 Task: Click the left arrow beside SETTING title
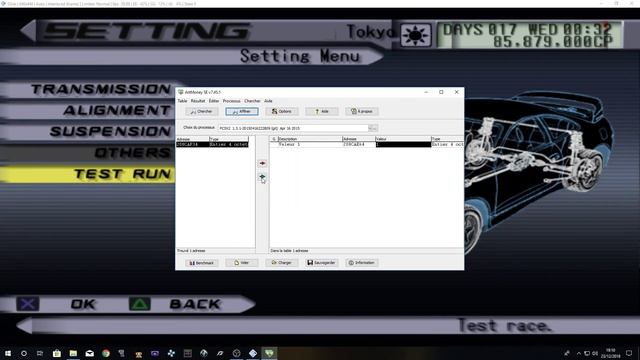28,31
